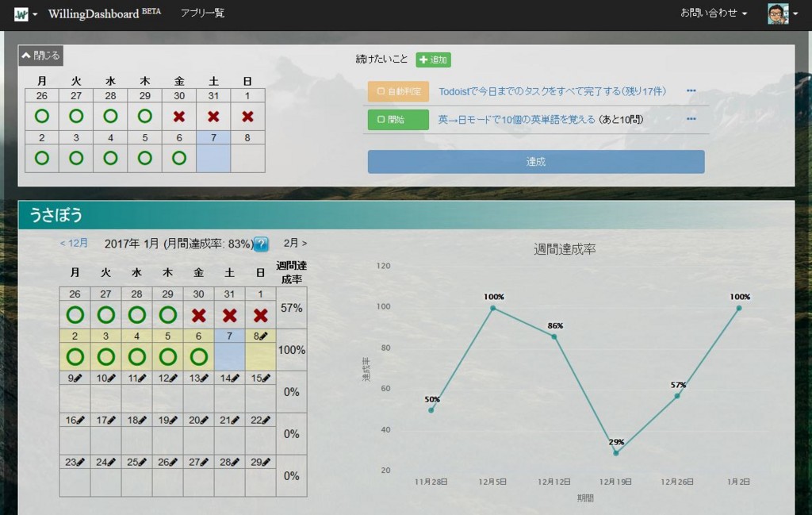
Task: Edit day 13 with the pencil icon
Action: [x=204, y=379]
